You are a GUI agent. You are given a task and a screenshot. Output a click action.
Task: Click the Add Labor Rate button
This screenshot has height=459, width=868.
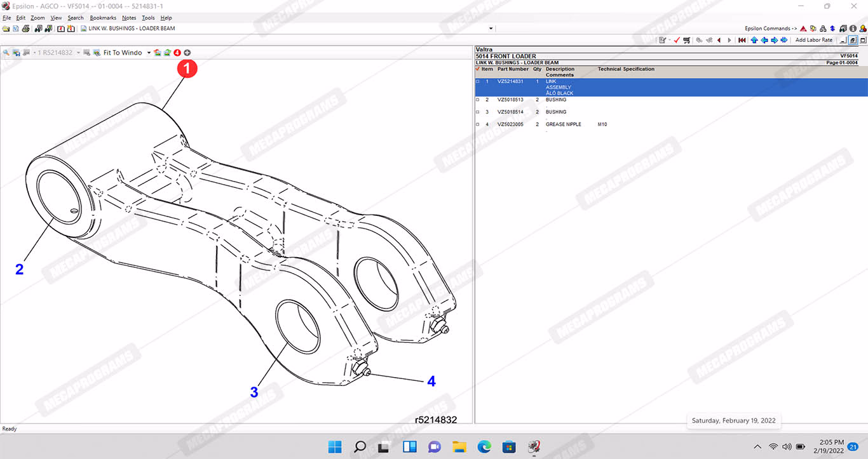[813, 40]
